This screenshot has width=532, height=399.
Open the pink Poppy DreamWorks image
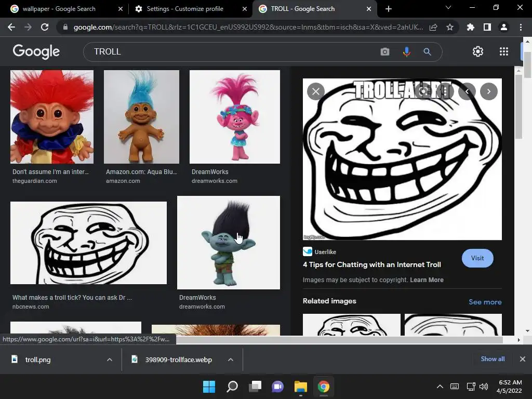coord(235,117)
